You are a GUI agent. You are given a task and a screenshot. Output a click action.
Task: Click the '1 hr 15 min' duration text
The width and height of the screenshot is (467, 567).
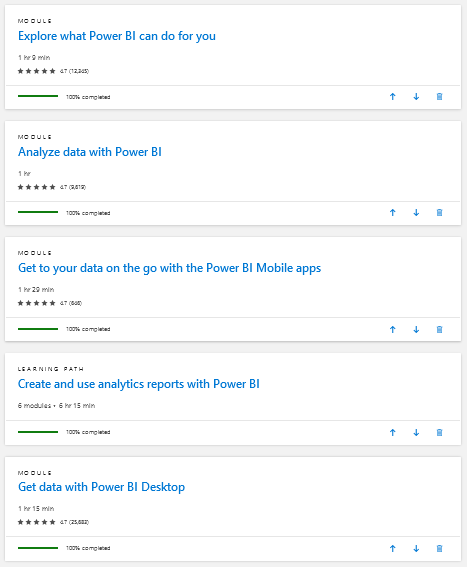pyautogui.click(x=36, y=509)
